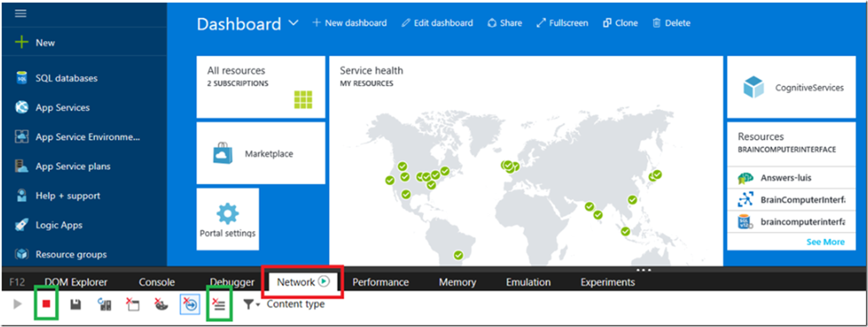Toggle Always refresh from server

coord(104,304)
